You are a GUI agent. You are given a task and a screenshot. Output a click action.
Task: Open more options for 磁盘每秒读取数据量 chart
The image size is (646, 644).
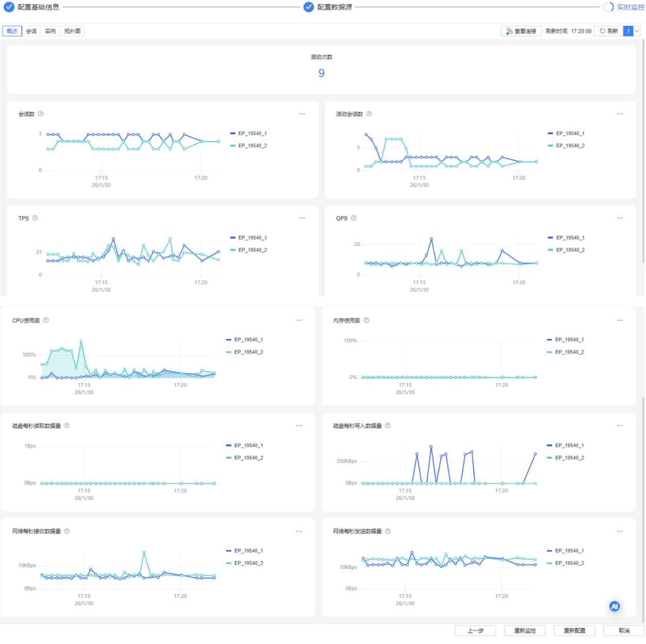(299, 426)
